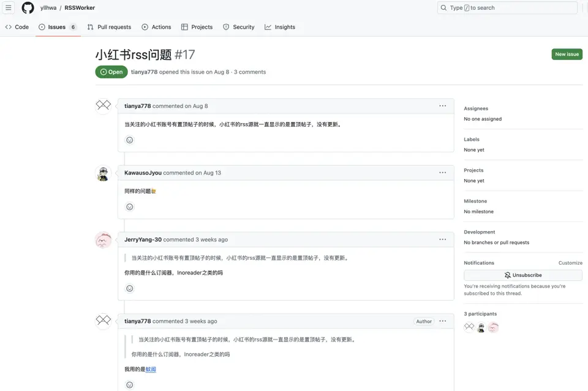Open options menu on JerryYang-30's comment

point(442,240)
